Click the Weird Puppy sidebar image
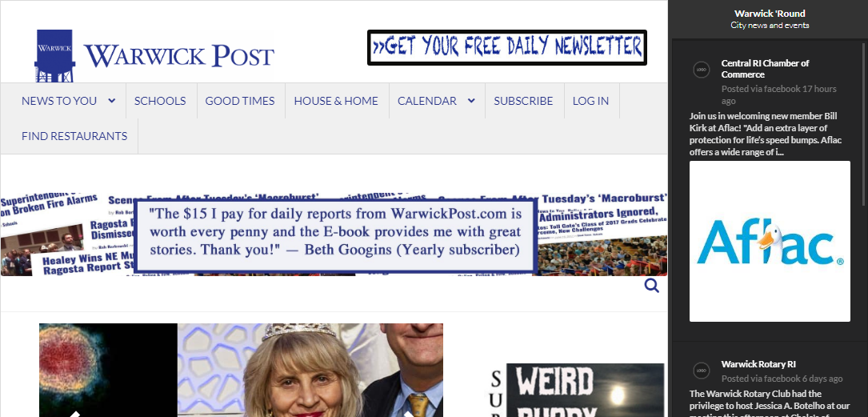The width and height of the screenshot is (868, 417). pyautogui.click(x=585, y=390)
